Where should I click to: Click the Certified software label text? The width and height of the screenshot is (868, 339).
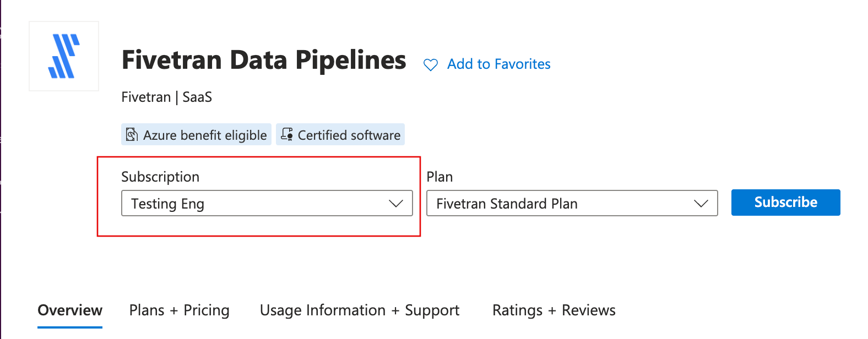tap(349, 135)
